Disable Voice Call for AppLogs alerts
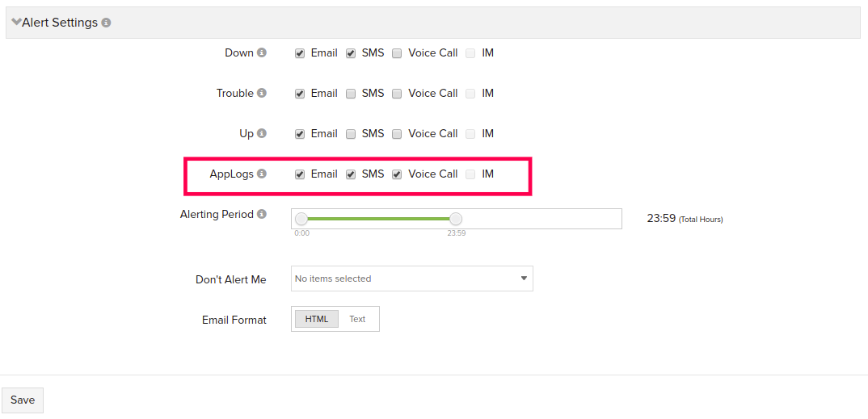The height and width of the screenshot is (419, 868). pyautogui.click(x=397, y=174)
